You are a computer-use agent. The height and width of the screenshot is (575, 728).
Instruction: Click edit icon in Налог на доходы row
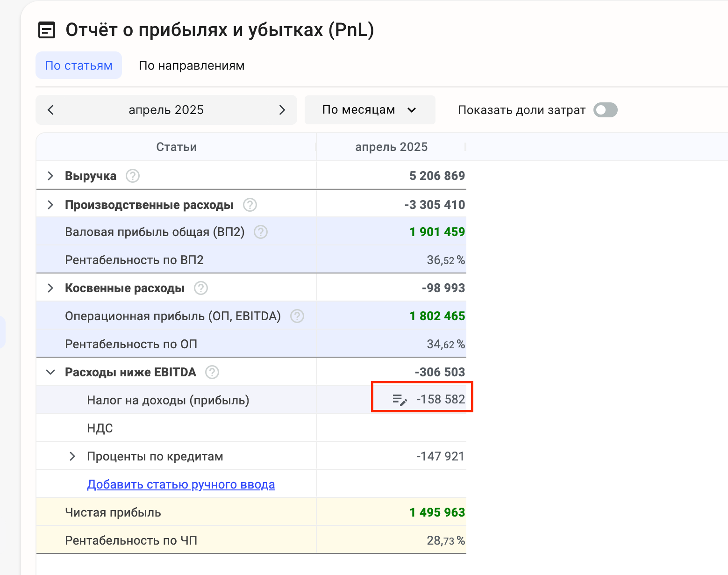pyautogui.click(x=400, y=400)
